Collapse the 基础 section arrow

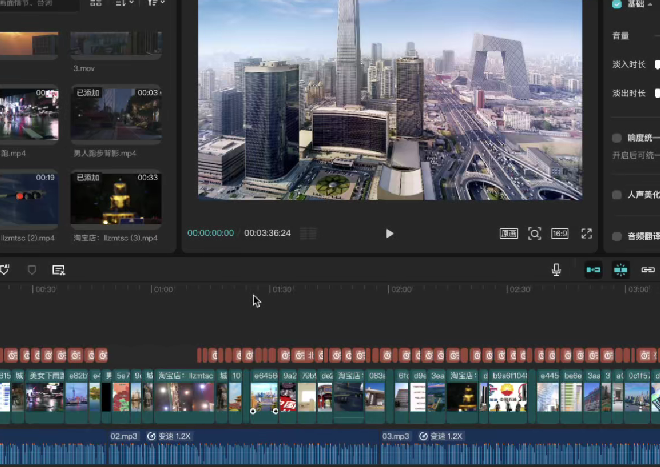pos(651,5)
